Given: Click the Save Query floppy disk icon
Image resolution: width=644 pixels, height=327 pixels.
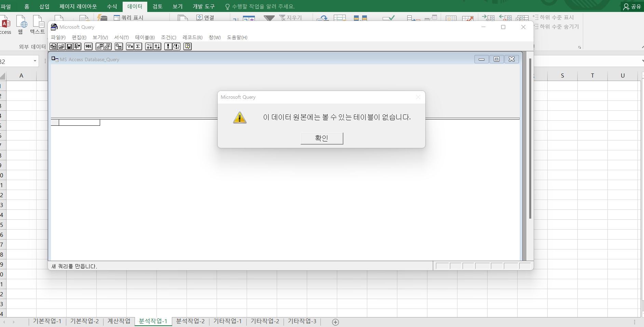Looking at the screenshot, I should (69, 46).
